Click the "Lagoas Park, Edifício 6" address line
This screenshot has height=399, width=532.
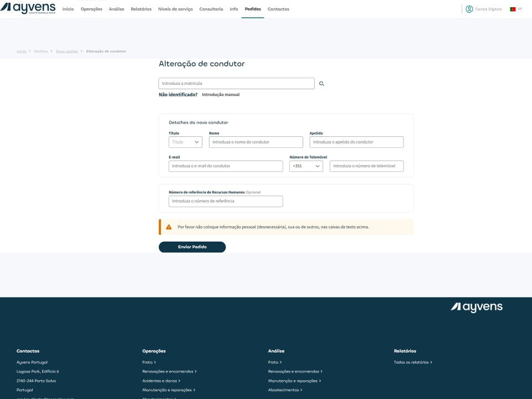tap(38, 371)
